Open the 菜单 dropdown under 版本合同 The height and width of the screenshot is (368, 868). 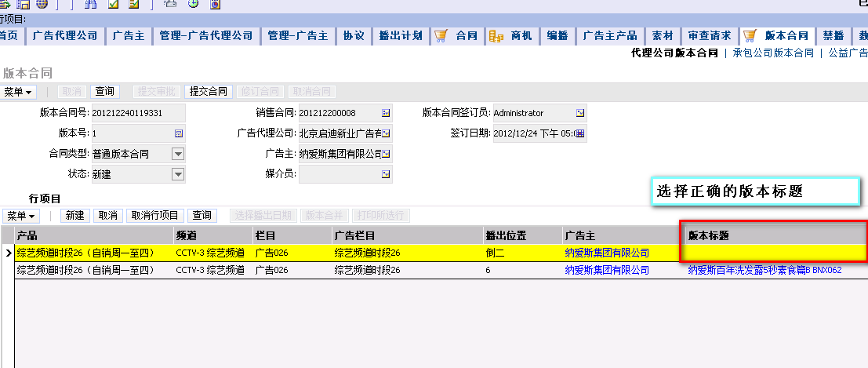click(18, 92)
